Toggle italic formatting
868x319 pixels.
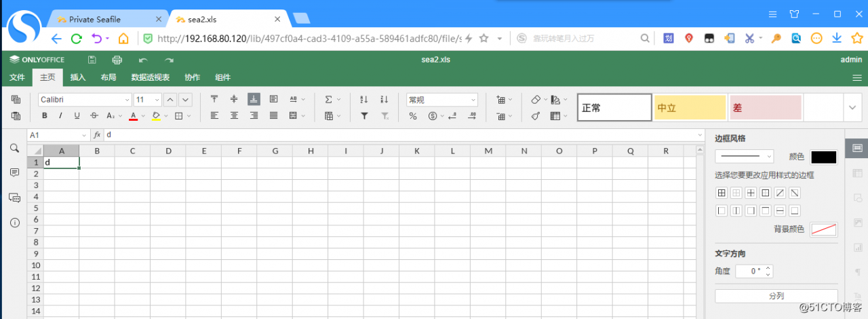point(60,116)
